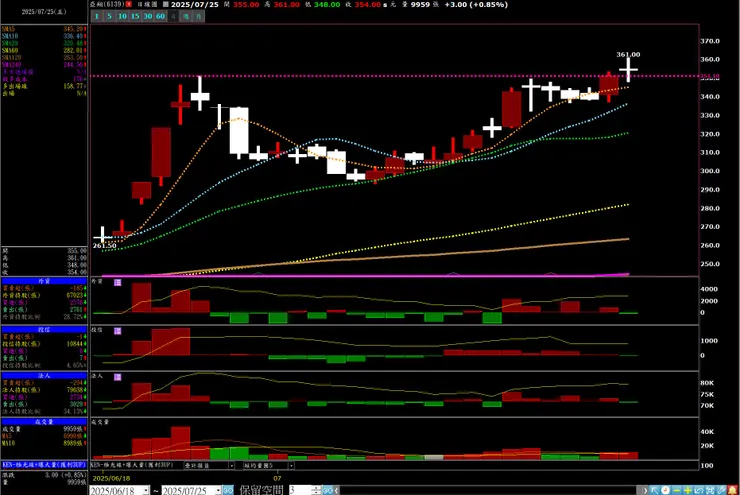Viewport: 740px width, 495px height.
Task: Click the 370.0 price axis label
Action: [x=710, y=41]
